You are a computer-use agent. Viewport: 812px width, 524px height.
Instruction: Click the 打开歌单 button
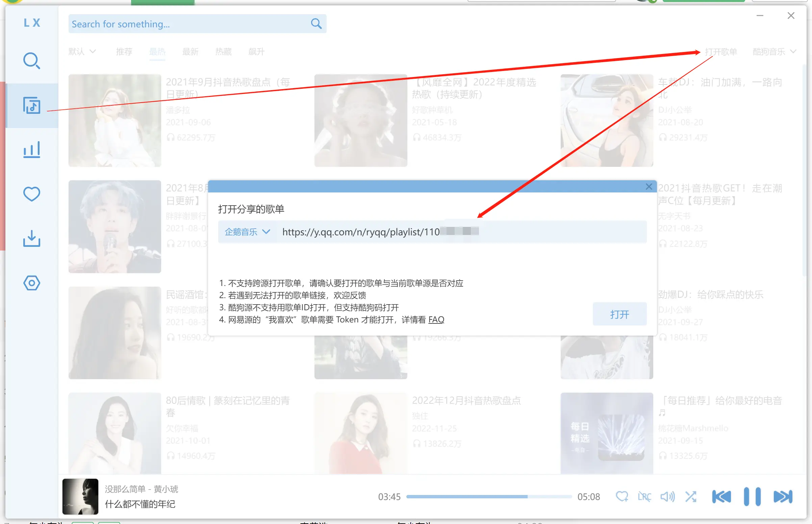pos(721,51)
